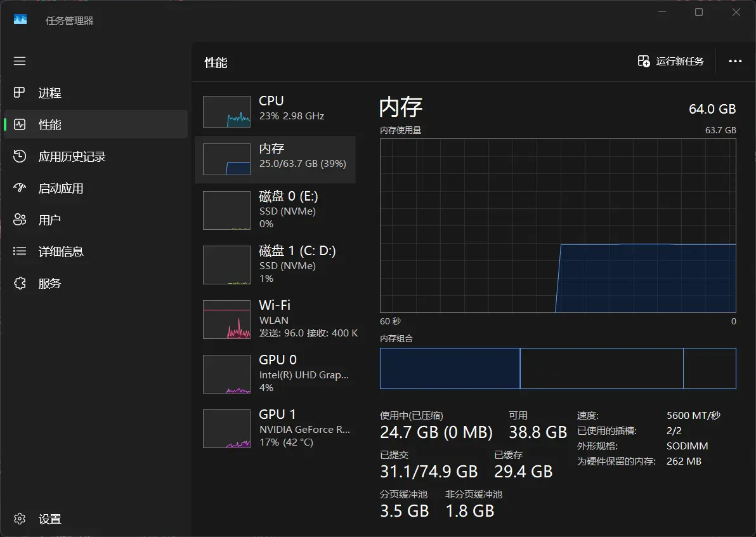756x537 pixels.
Task: Open 应用历史记录 page
Action: tap(96, 156)
